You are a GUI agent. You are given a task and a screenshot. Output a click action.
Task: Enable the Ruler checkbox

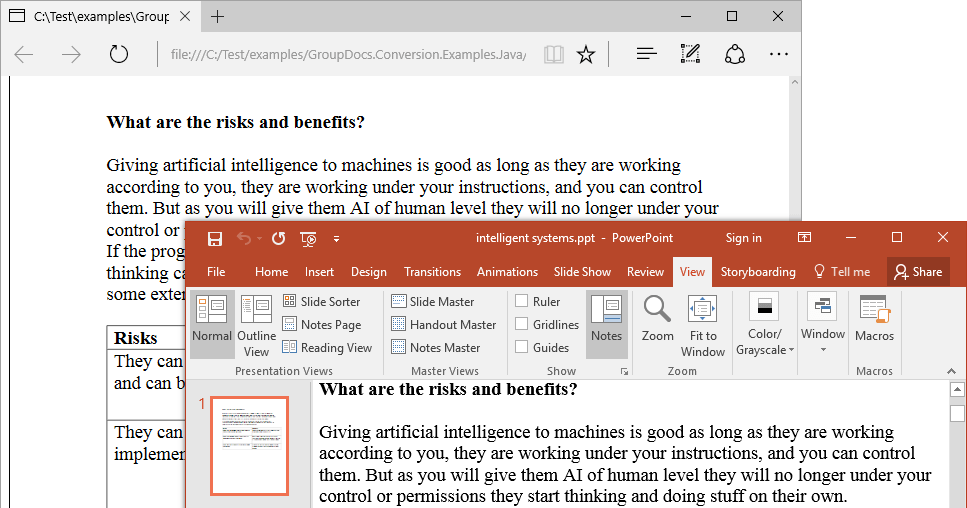[x=522, y=301]
